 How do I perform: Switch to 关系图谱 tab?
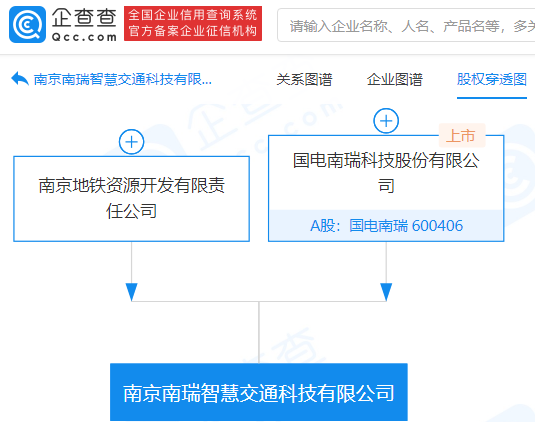(304, 79)
